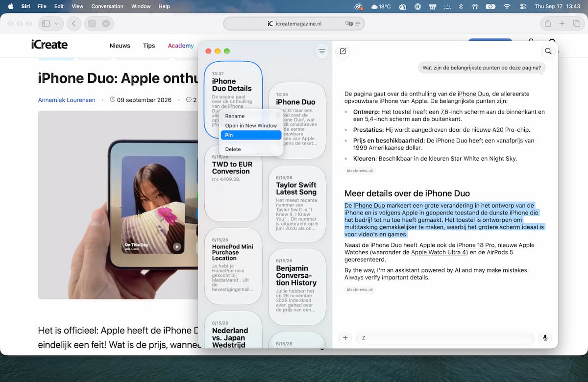Expand Safari sidebar options chevron

pyautogui.click(x=56, y=24)
